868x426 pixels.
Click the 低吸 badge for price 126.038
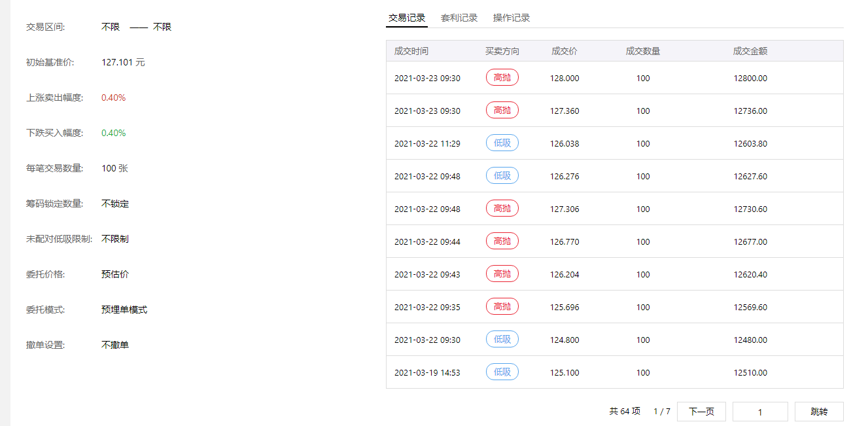tap(502, 143)
